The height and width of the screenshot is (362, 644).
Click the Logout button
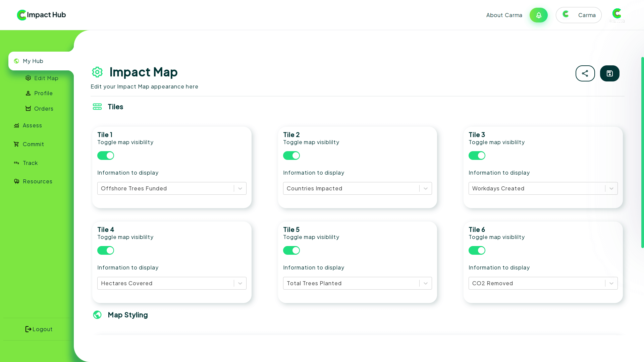[39, 329]
